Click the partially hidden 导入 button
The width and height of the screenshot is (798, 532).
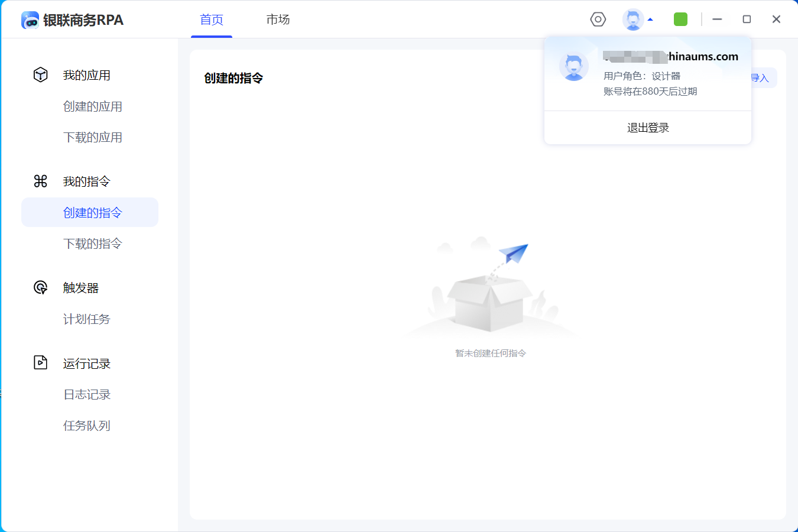coord(763,78)
